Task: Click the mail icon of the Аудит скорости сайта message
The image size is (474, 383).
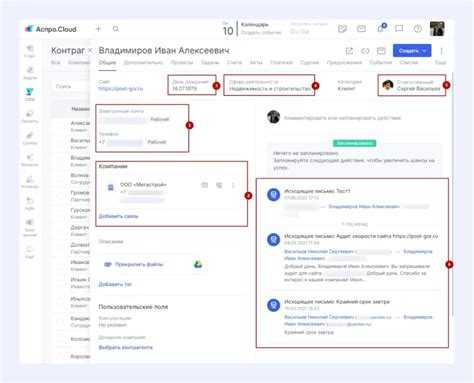Action: [274, 239]
